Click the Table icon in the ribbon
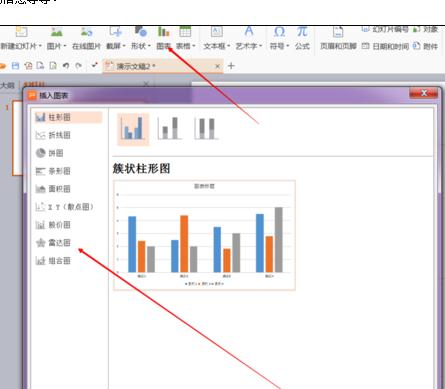Viewport: 445px width, 389px height. pos(185,32)
